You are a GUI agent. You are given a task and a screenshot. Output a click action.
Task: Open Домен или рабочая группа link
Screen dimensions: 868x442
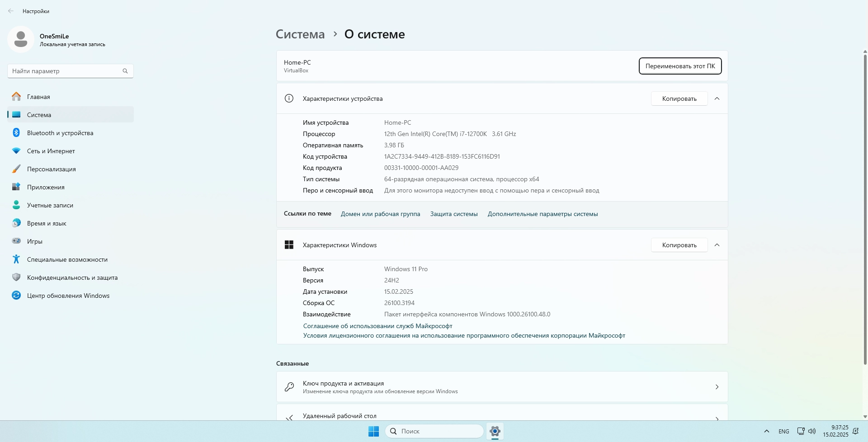[380, 214]
